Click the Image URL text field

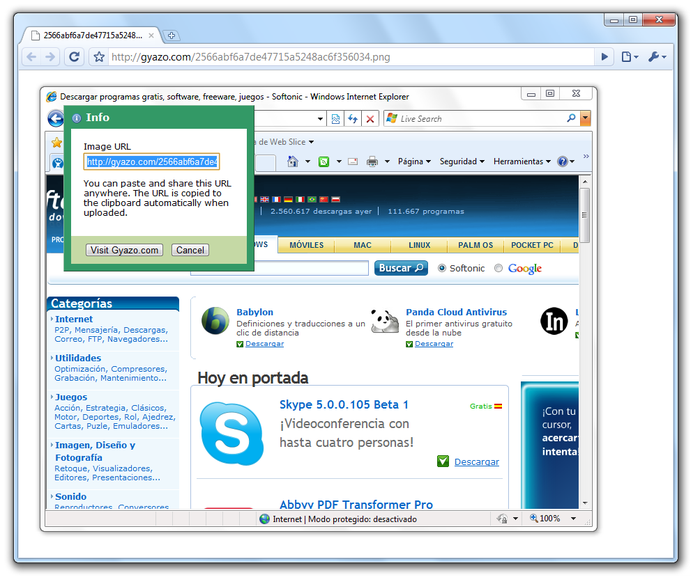[x=151, y=162]
